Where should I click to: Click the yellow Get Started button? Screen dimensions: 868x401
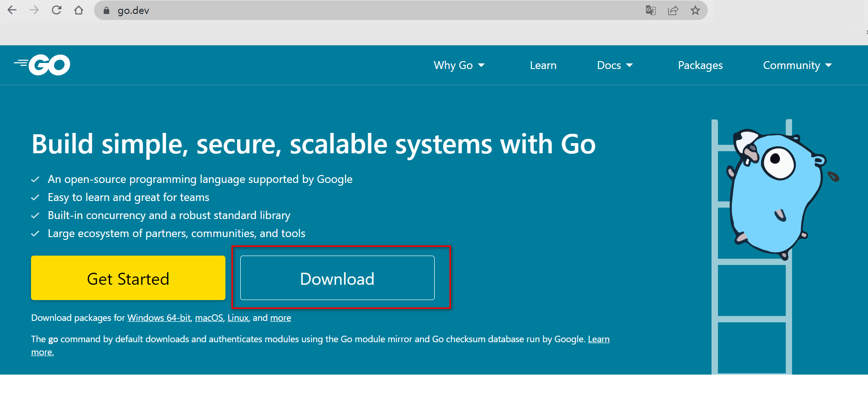[x=128, y=278]
